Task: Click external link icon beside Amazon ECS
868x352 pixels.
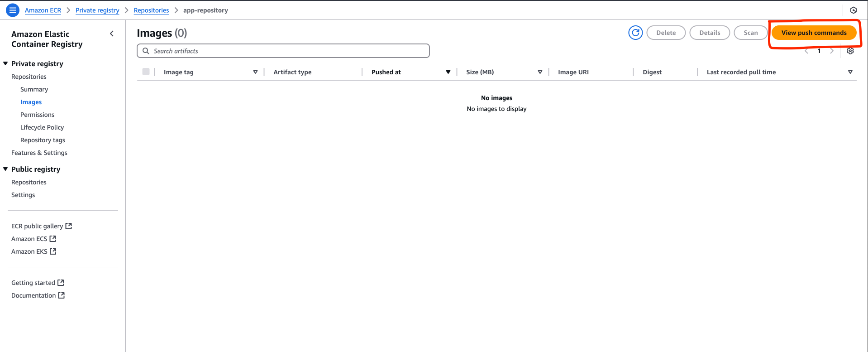Action: 53,238
